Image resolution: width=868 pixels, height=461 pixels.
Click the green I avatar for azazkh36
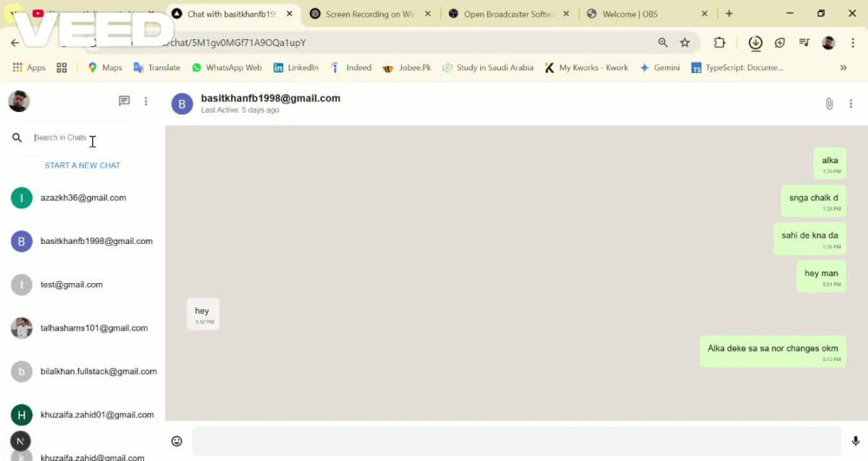pos(22,198)
